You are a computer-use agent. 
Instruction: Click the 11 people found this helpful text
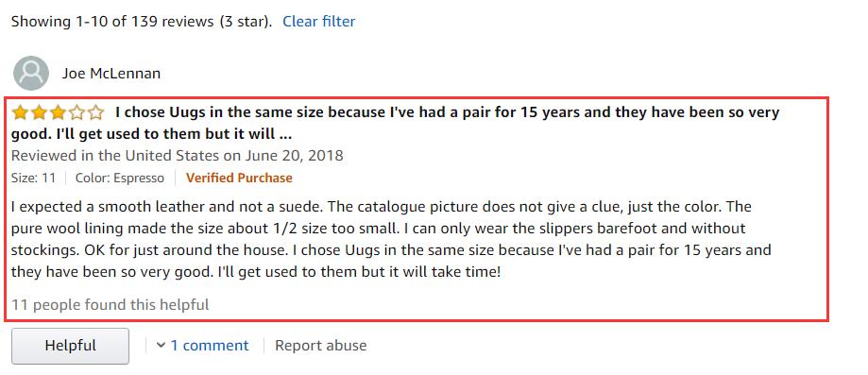pyautogui.click(x=111, y=305)
